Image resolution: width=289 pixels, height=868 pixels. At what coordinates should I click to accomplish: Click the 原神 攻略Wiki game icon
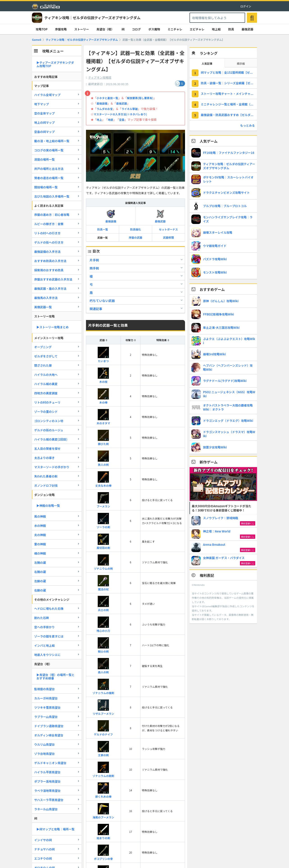[x=196, y=301]
